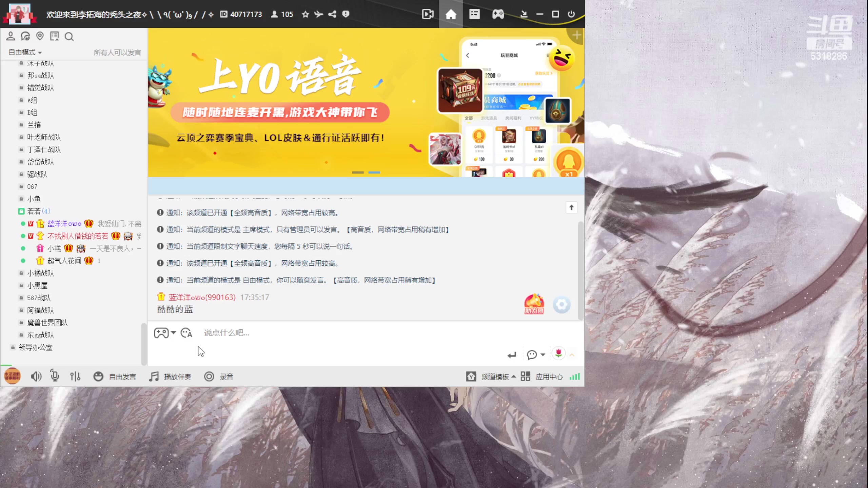Select sub-channel 叶老师战队

tap(44, 137)
